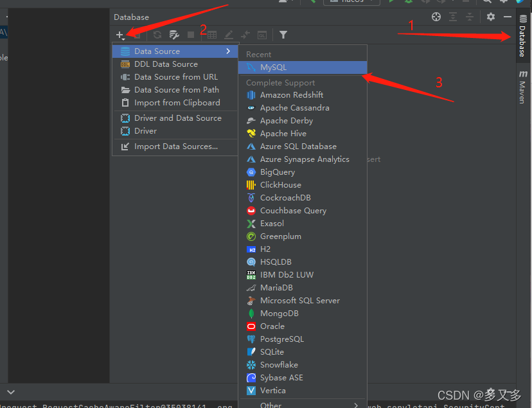Hide the Database panel with minus icon
The height and width of the screenshot is (408, 532).
coord(508,17)
